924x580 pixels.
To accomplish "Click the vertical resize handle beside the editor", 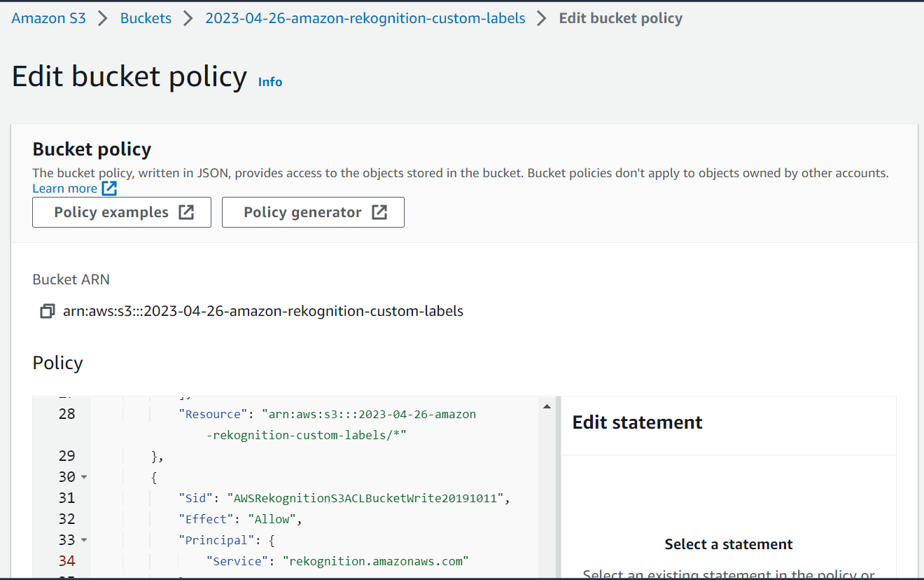I will (x=558, y=487).
